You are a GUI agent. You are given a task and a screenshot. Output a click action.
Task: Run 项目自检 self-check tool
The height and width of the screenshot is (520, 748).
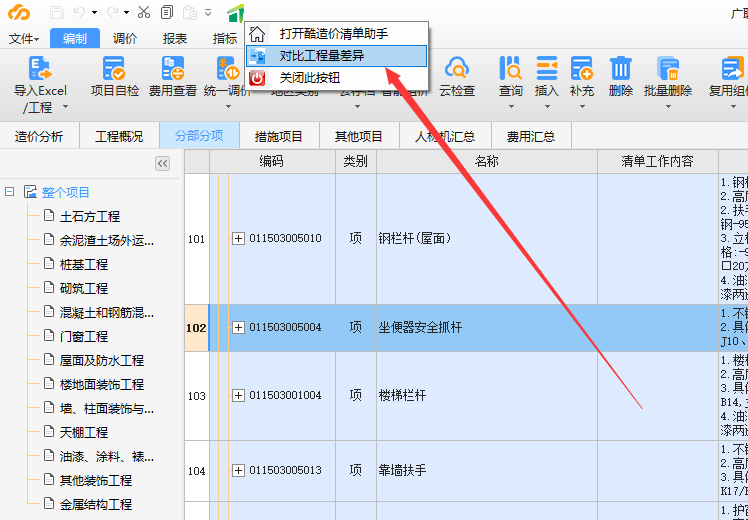coord(115,69)
